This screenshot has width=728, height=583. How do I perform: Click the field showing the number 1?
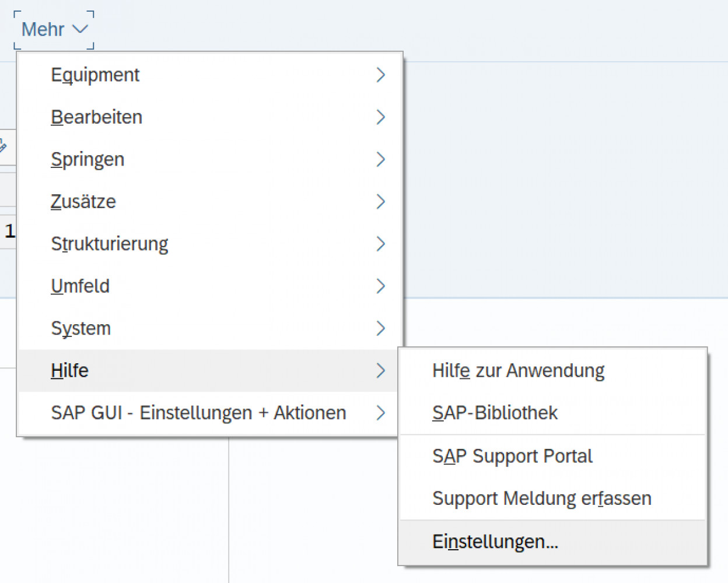tap(10, 230)
